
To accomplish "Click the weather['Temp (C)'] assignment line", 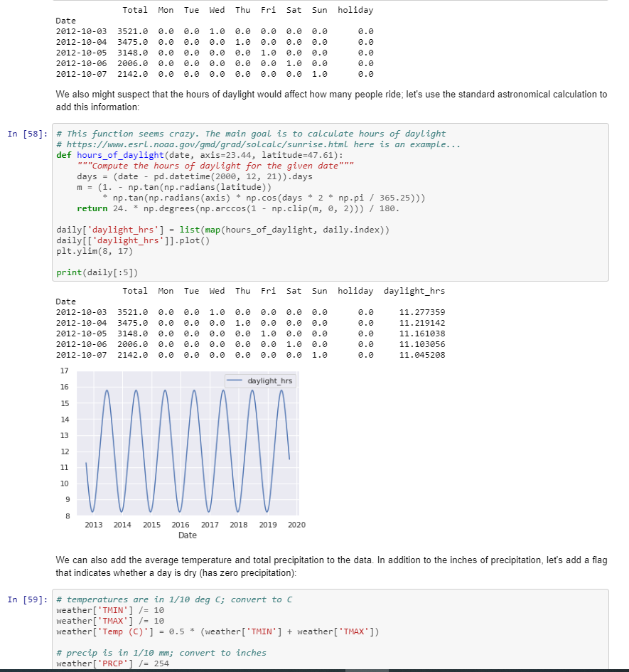I will tap(217, 631).
